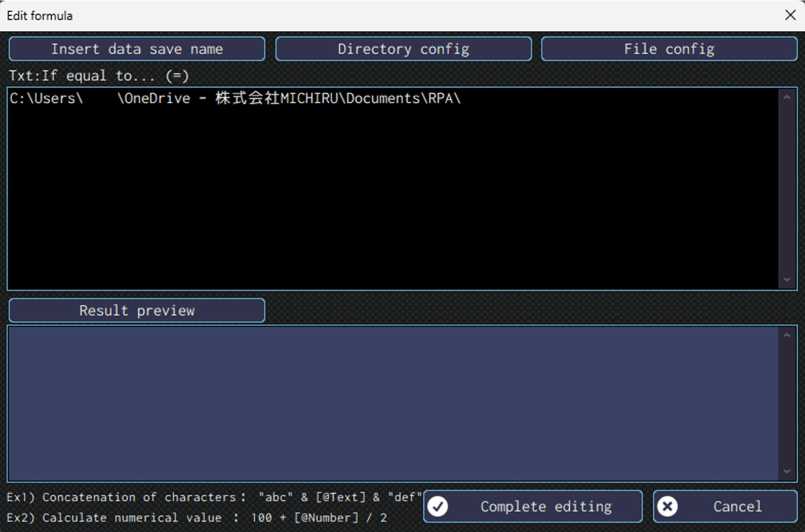Click the result preview scrollbar track
Screen dimensions: 805x532
pos(786,403)
